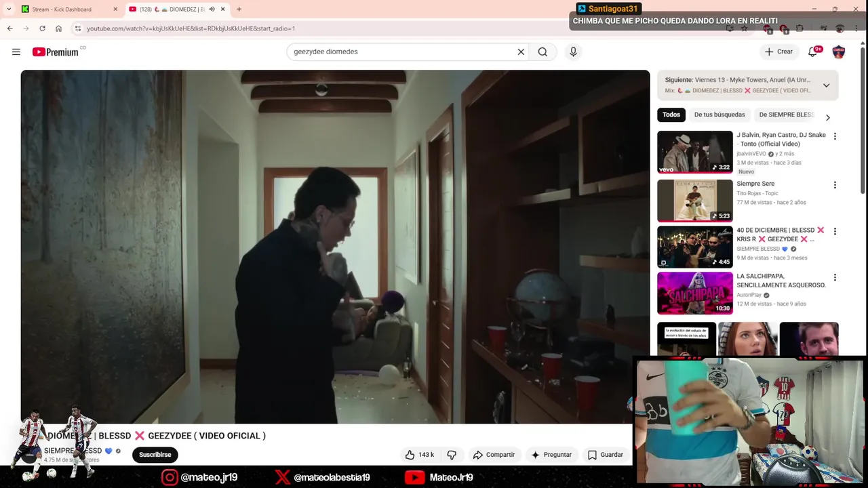The image size is (868, 488).
Task: Open J Balvin Tonto video thumbnail
Action: 695,152
